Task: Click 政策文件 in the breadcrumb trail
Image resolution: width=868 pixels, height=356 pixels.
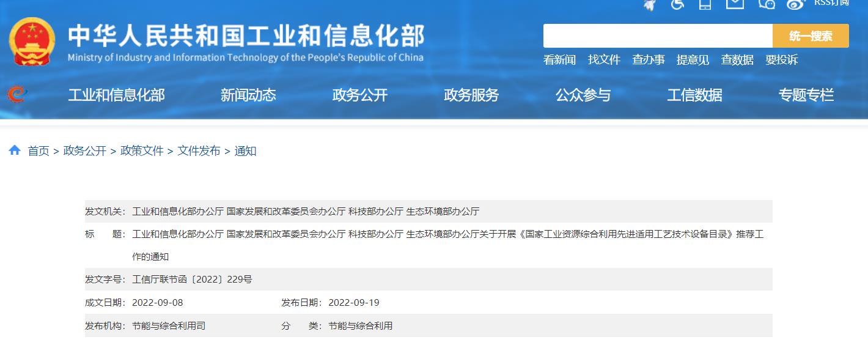Action: click(141, 150)
